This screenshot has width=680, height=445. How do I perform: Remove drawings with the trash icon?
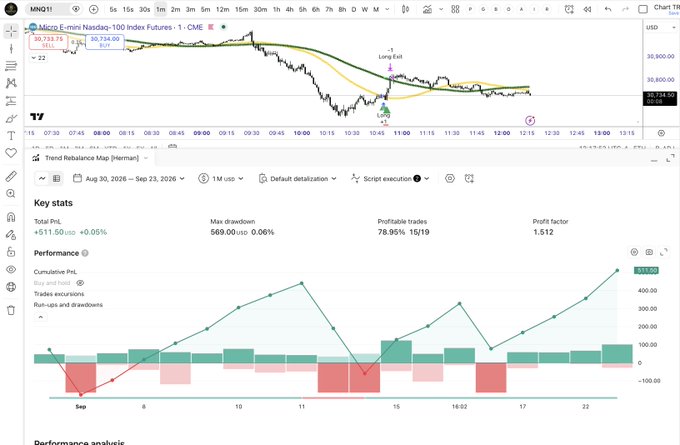point(11,310)
